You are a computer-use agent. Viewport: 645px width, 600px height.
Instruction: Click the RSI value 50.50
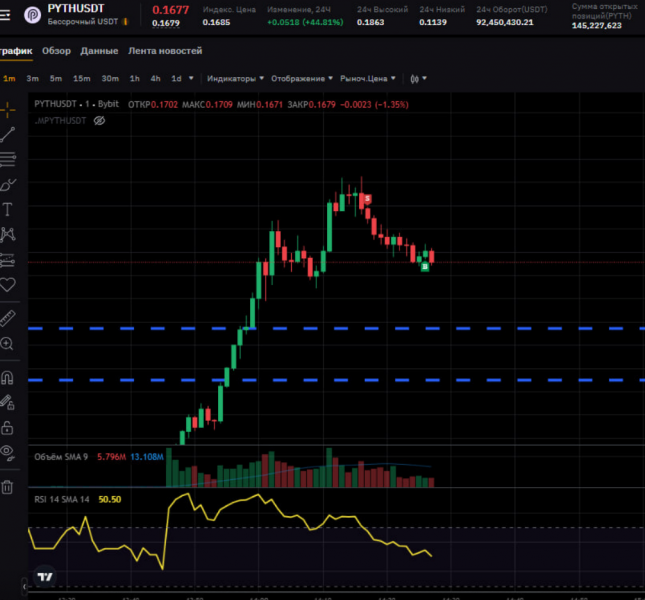(x=110, y=500)
